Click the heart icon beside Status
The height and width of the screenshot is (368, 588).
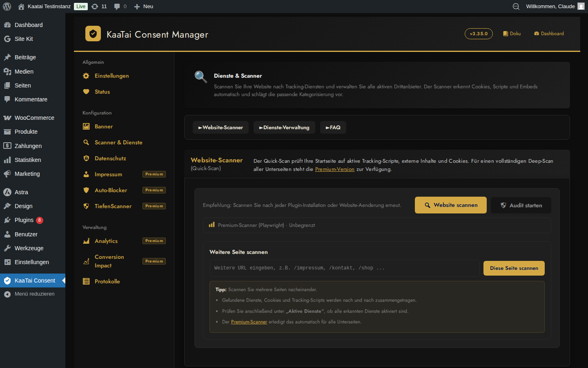coord(86,92)
